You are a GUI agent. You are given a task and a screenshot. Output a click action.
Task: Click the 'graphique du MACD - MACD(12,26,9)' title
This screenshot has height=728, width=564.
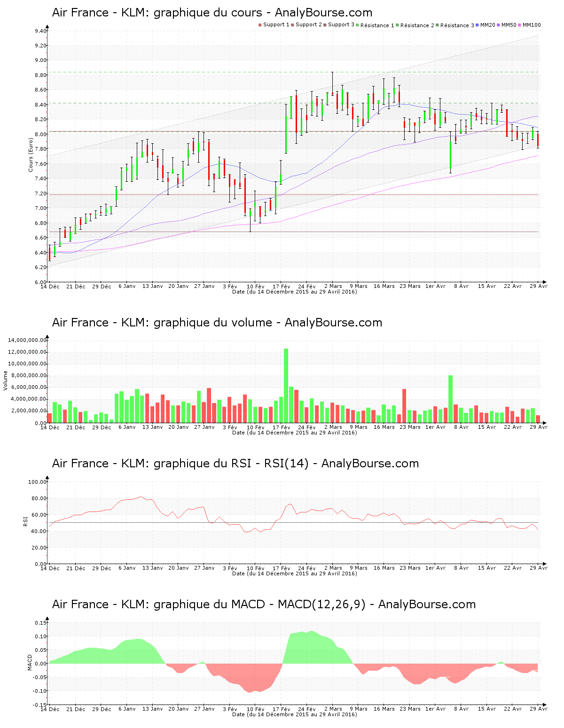click(x=264, y=604)
